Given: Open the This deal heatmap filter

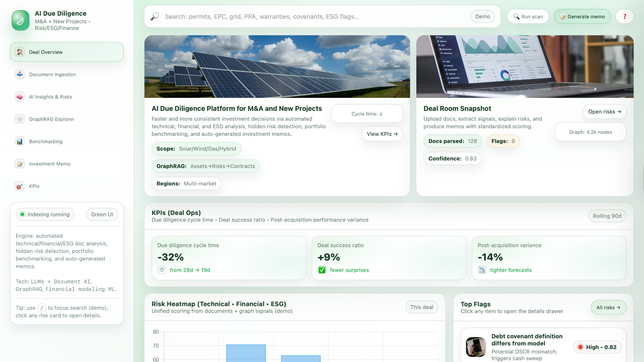Looking at the screenshot, I should (x=421, y=307).
